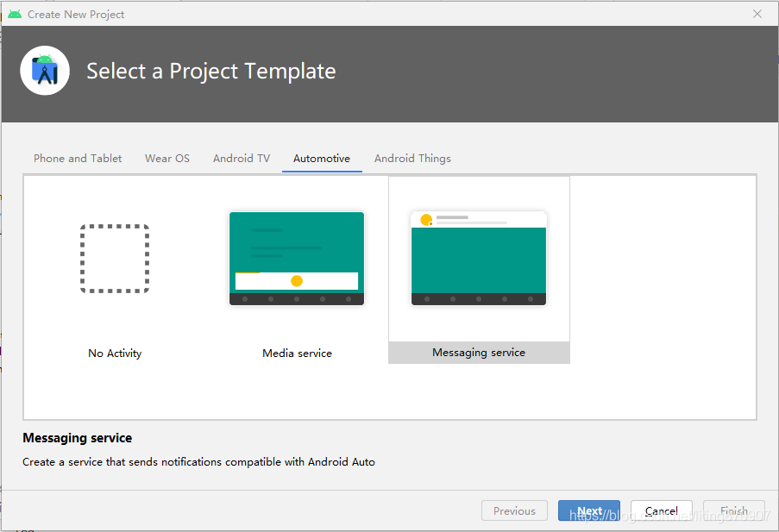Click the Android head icon in title bar
Screen dimensions: 779x532
pos(15,14)
